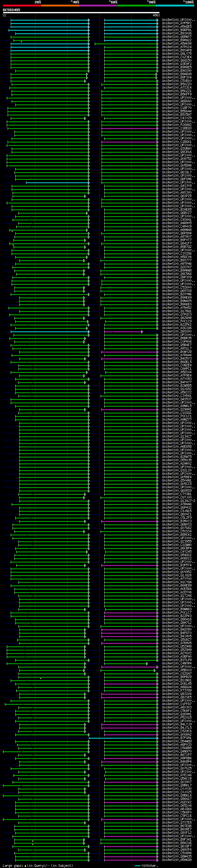Click label UniRef100_B4G5Y3
This screenshot has width=197, height=868.
tap(177, 358)
